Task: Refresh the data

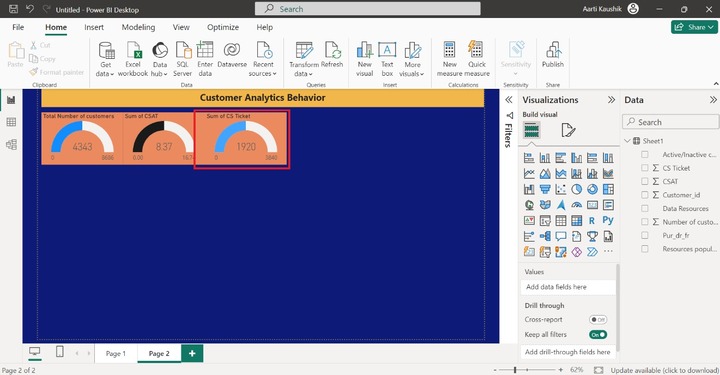Action: tap(332, 54)
